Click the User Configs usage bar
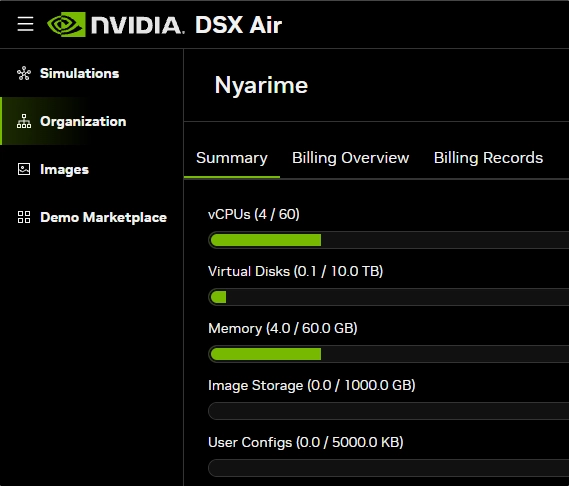The image size is (569, 486). pos(389,468)
